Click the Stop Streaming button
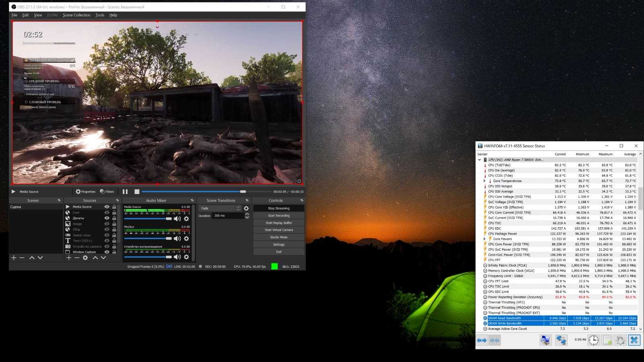The width and height of the screenshot is (644, 362). pyautogui.click(x=279, y=208)
